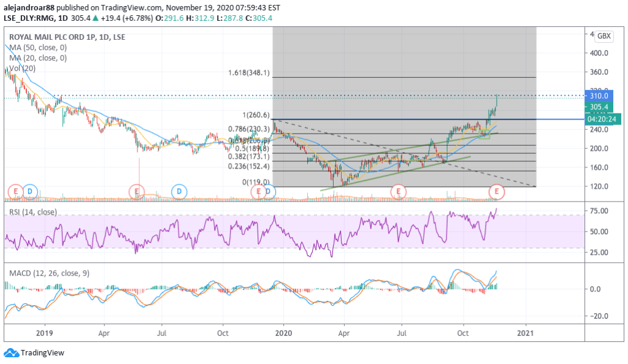Click the first dividend D marker on the left
628x364 pixels.
[29, 192]
